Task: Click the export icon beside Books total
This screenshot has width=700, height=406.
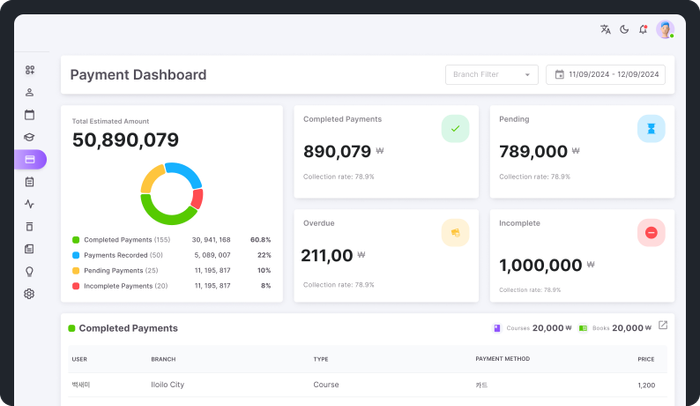Action: (662, 326)
